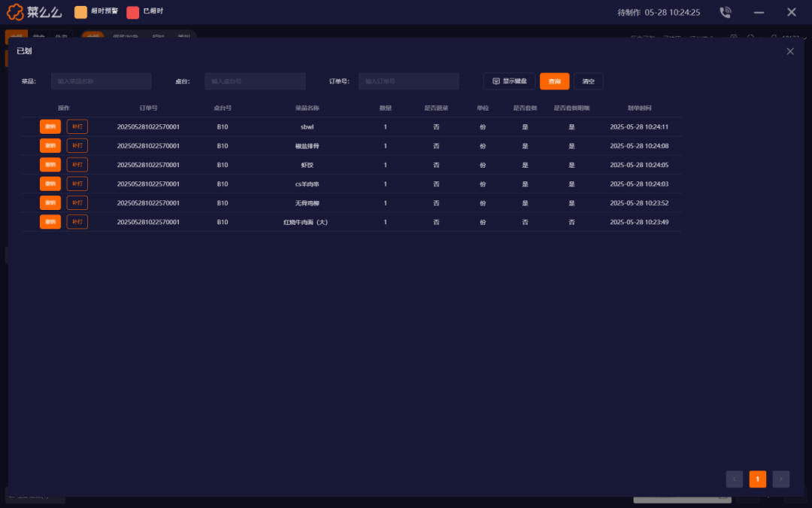The image size is (812, 508).
Task: Click 补打 for the 椒盐排骨 row
Action: (x=77, y=145)
